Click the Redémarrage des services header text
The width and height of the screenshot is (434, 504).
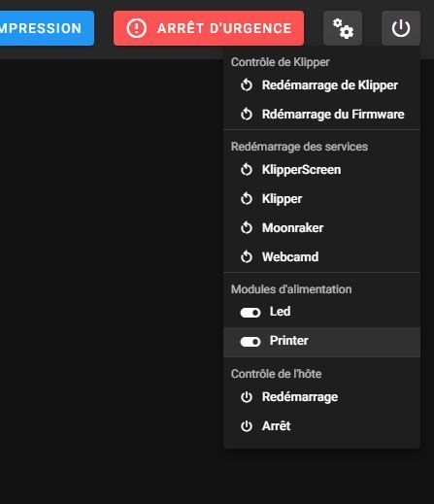point(299,147)
